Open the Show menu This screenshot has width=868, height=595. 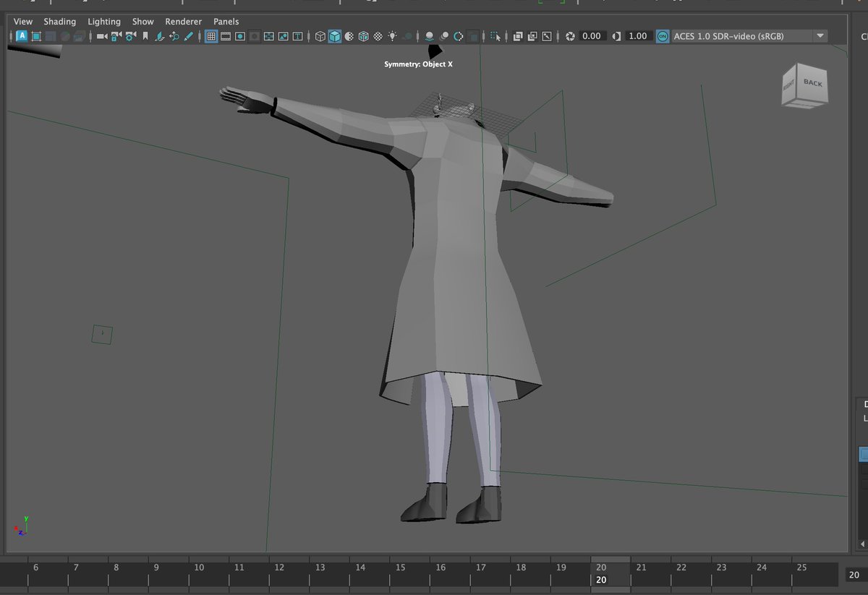click(143, 22)
